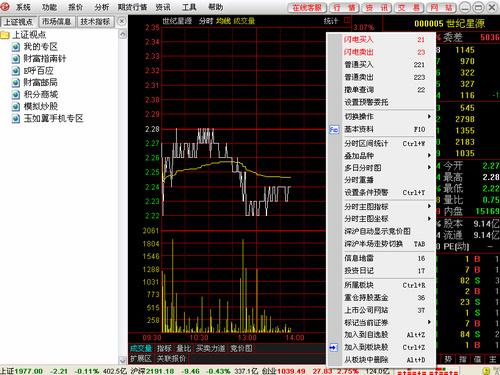Click sidebar scrollbar down arrow
This screenshot has height=375, width=500.
(x=123, y=360)
